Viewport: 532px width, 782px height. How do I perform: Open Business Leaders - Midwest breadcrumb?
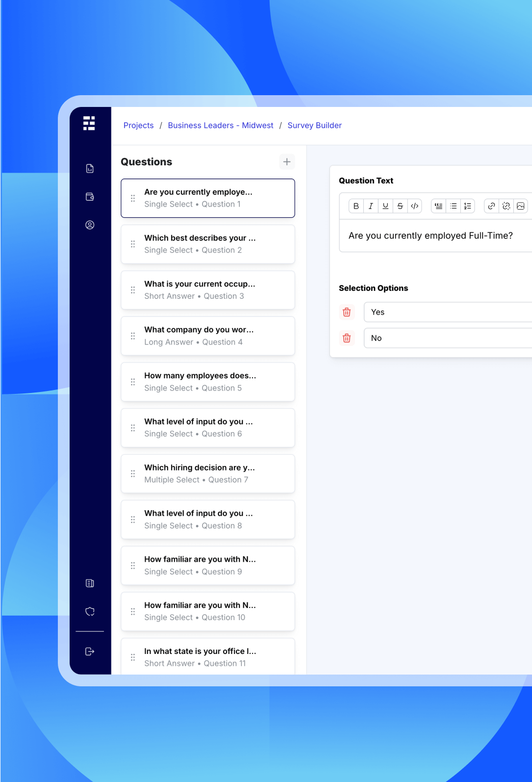click(x=221, y=126)
